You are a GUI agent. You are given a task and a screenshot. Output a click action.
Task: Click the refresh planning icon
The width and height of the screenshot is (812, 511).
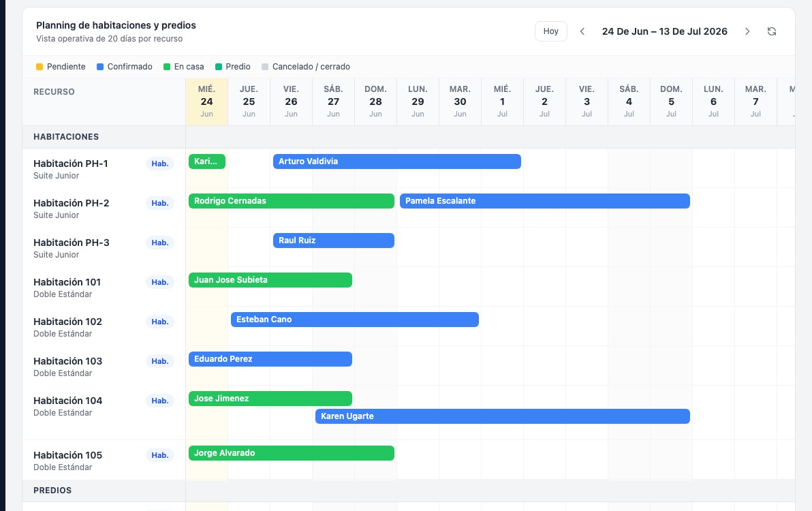tap(772, 31)
